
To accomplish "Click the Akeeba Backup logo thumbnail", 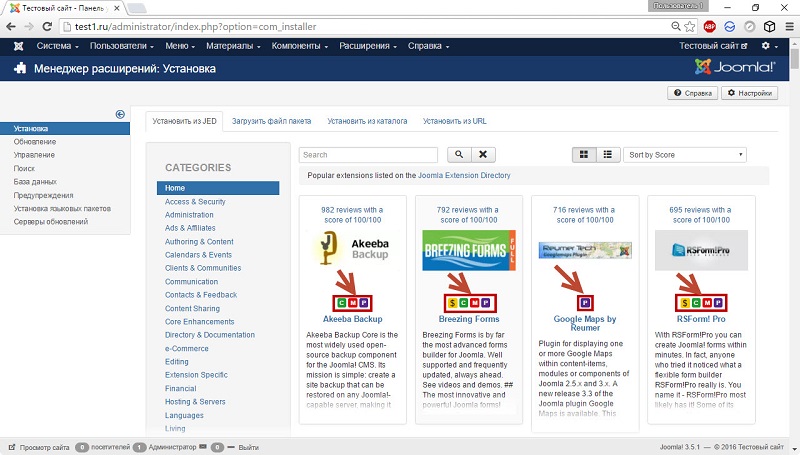I will [x=353, y=248].
